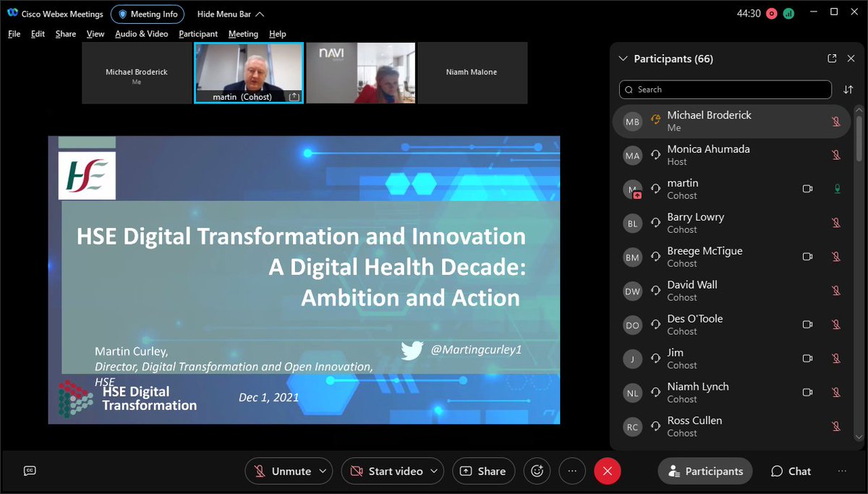The width and height of the screenshot is (868, 494).
Task: Click martin's camera icon in participants list
Action: tap(808, 188)
